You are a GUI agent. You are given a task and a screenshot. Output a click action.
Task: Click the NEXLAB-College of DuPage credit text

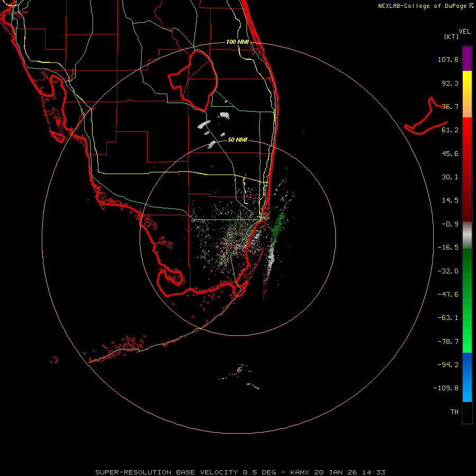[x=423, y=6]
